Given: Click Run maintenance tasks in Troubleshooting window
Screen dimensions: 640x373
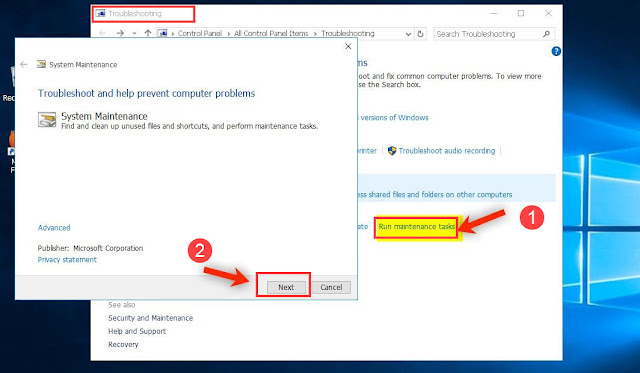Looking at the screenshot, I should [416, 227].
